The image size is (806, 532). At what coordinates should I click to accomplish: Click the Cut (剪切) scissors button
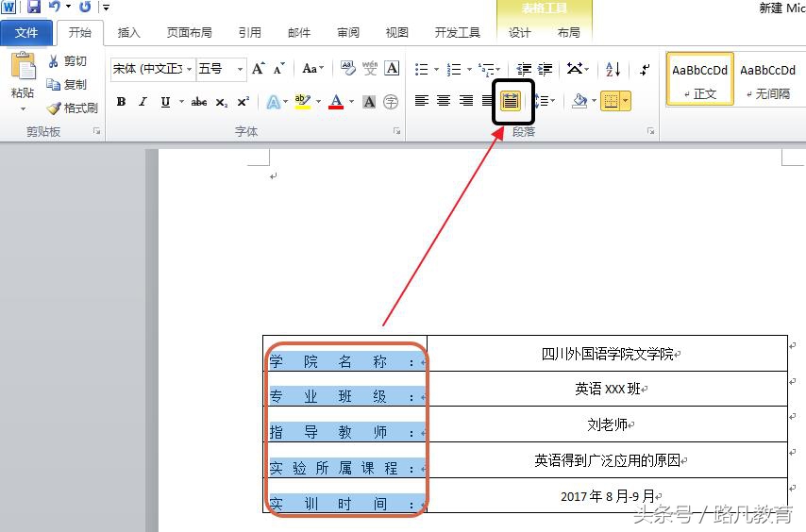[x=67, y=61]
